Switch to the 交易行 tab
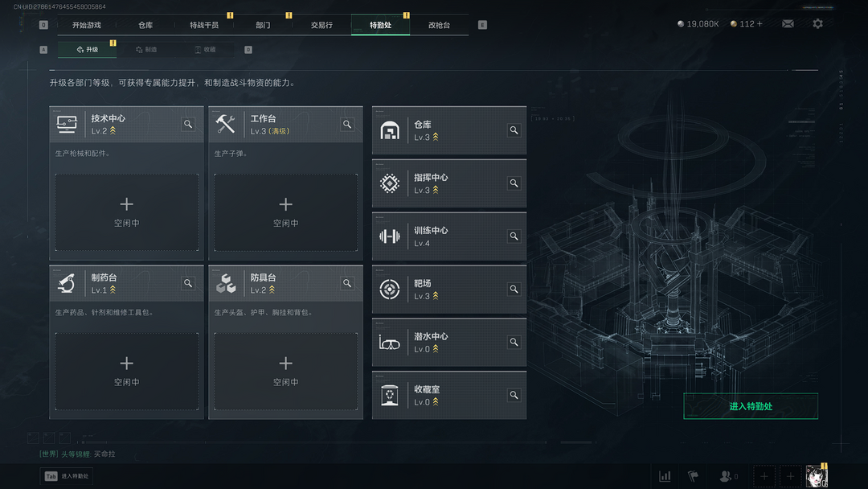This screenshot has height=489, width=868. click(x=321, y=25)
